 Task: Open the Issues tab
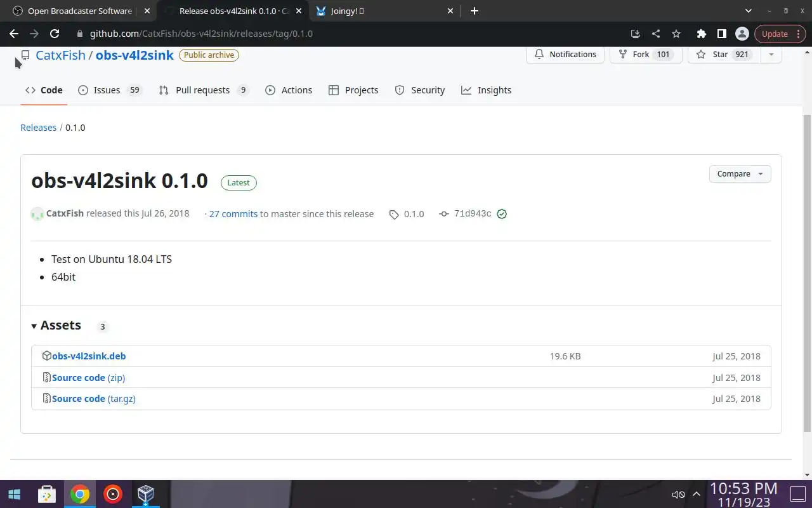point(109,90)
